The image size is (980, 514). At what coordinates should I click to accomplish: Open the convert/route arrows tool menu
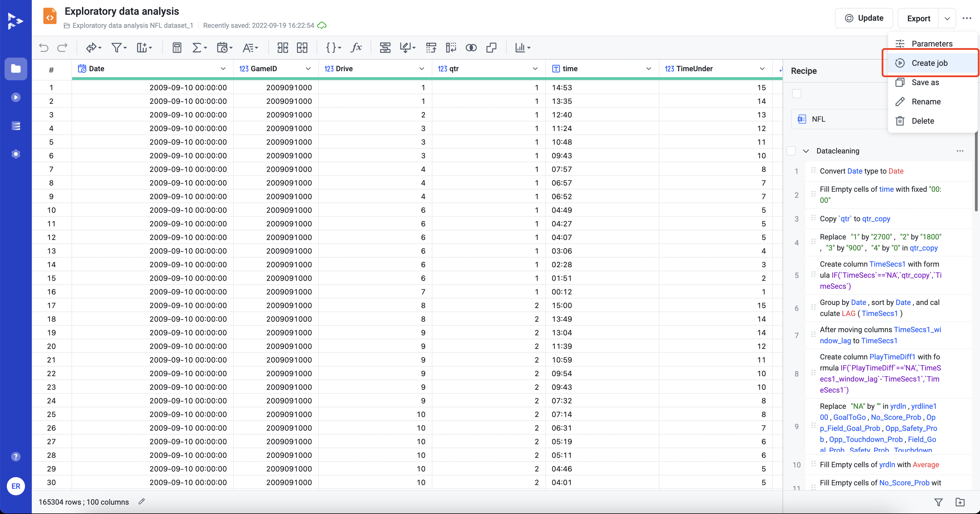94,48
